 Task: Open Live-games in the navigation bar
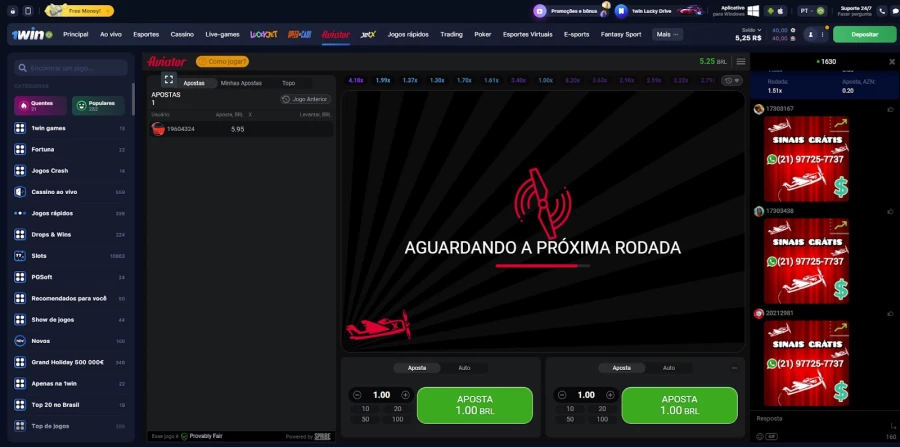pyautogui.click(x=222, y=34)
